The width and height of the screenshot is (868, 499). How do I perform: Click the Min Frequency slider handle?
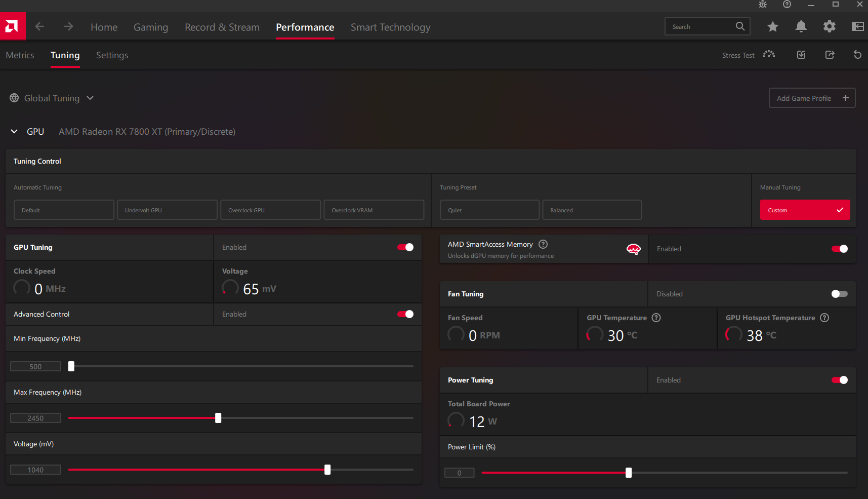tap(71, 366)
